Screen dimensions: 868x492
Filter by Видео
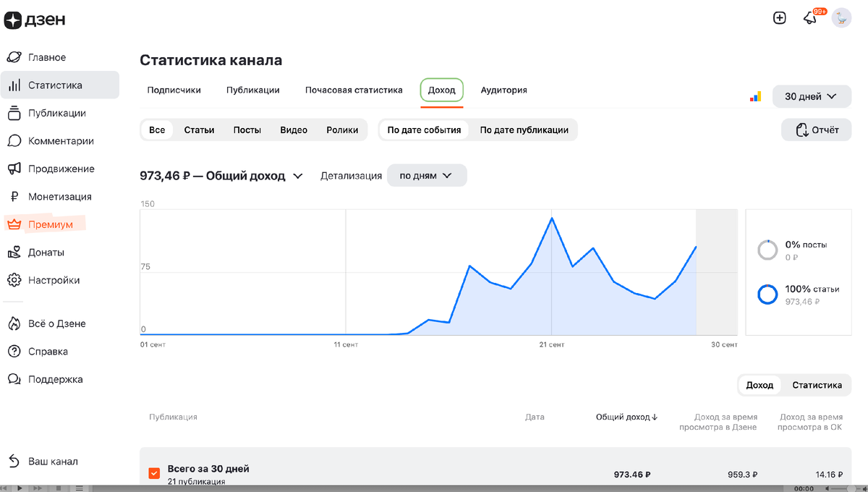(294, 130)
